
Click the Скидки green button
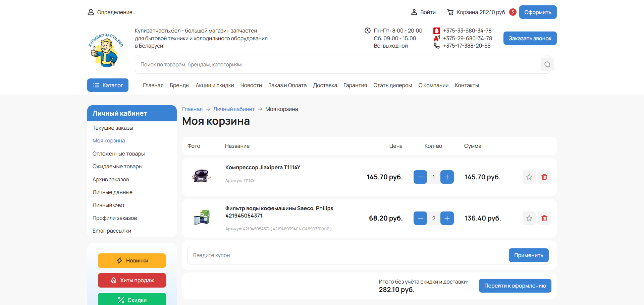pyautogui.click(x=132, y=299)
